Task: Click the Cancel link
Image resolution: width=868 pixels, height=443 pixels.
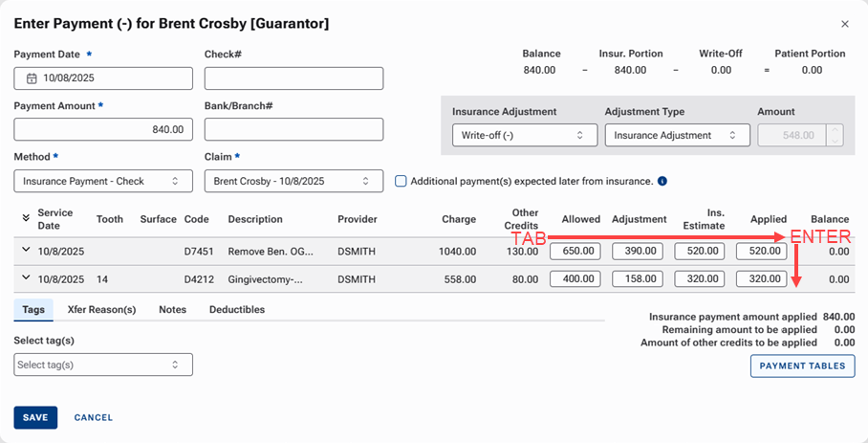Action: (94, 417)
